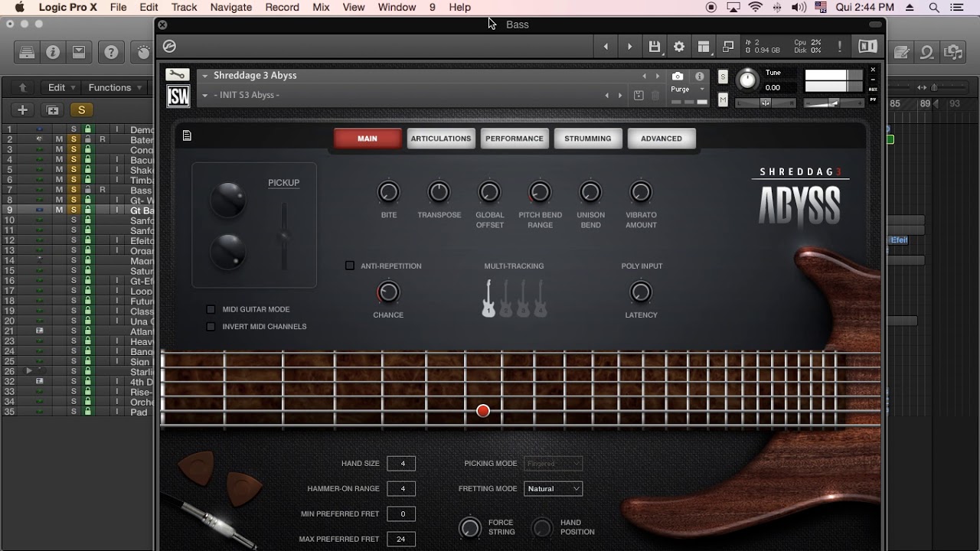
Task: Enable Invert MIDI Channels checkbox
Action: 211,327
